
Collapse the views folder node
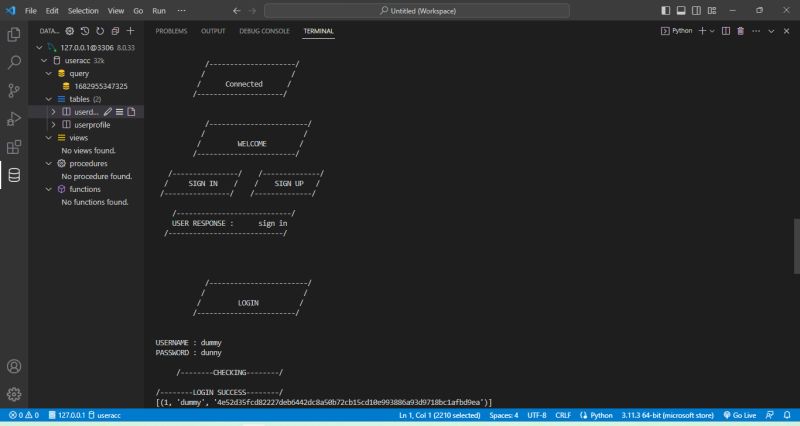(x=48, y=138)
